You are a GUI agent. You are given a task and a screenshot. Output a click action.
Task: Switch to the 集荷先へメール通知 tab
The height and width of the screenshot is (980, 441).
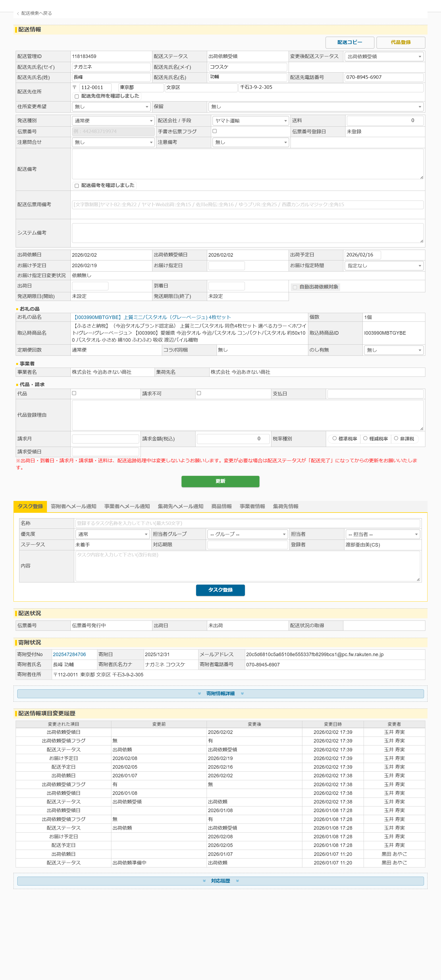(181, 506)
